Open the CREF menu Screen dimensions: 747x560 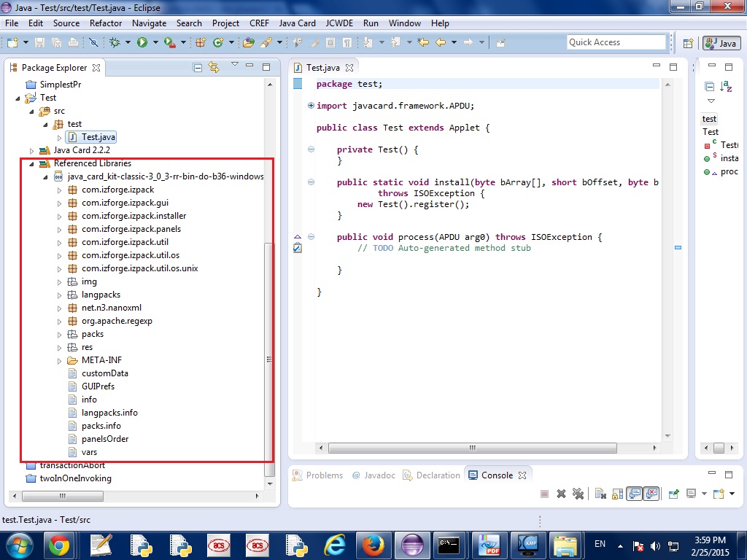(x=259, y=23)
